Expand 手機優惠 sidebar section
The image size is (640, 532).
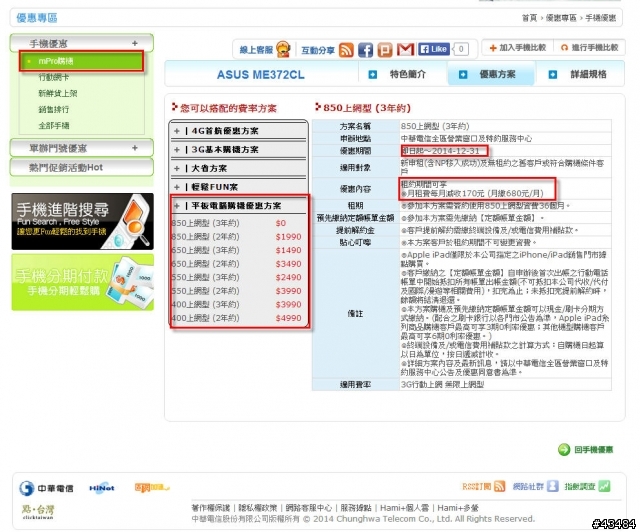(82, 43)
